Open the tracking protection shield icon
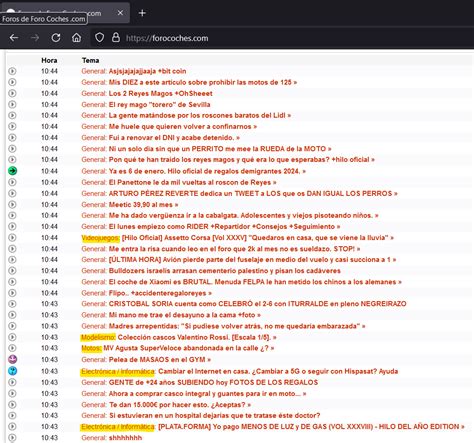 (x=99, y=37)
